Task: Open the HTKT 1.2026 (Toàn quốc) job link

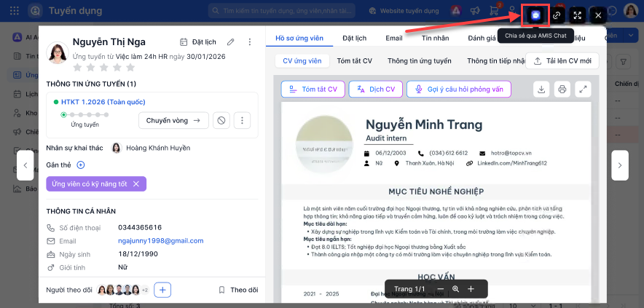Action: coord(103,102)
